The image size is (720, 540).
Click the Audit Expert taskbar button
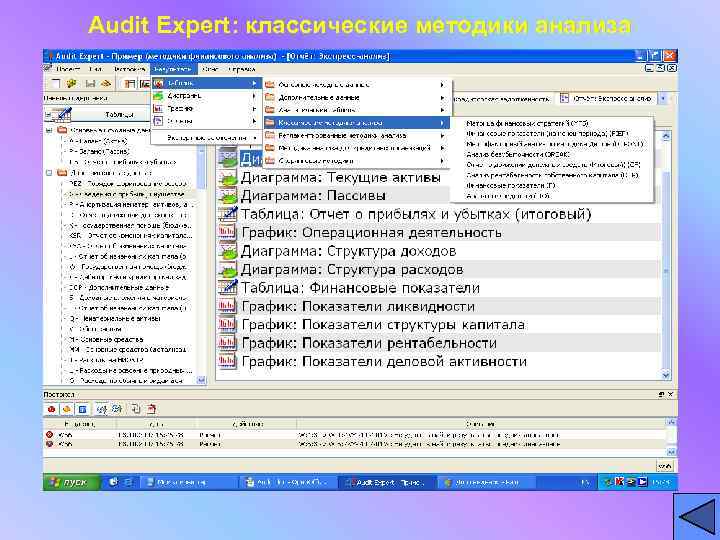pyautogui.click(x=387, y=482)
